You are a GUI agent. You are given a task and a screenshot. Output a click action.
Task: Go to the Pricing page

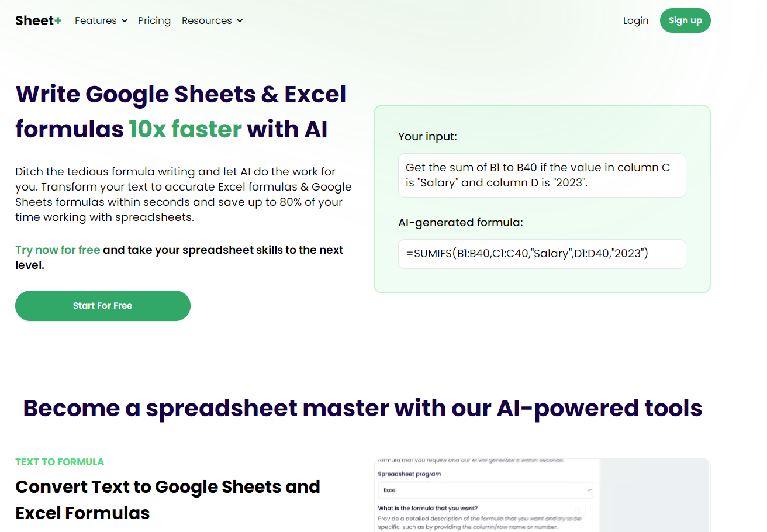point(154,20)
